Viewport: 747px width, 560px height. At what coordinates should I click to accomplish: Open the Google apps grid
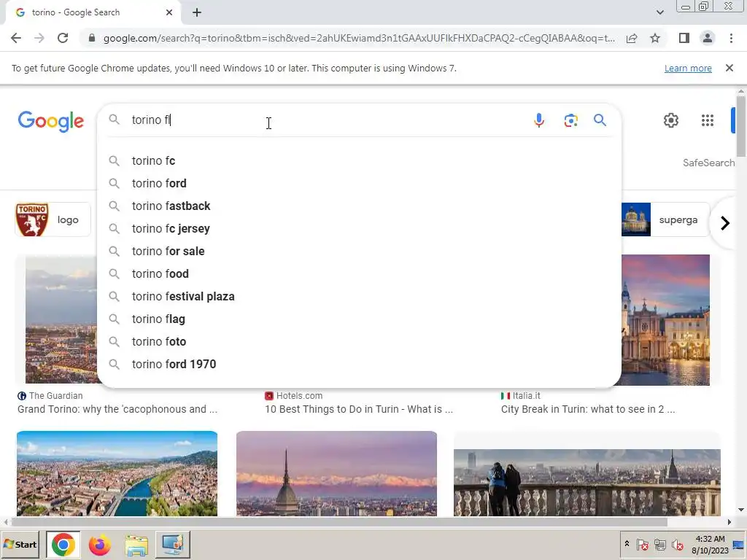708,120
